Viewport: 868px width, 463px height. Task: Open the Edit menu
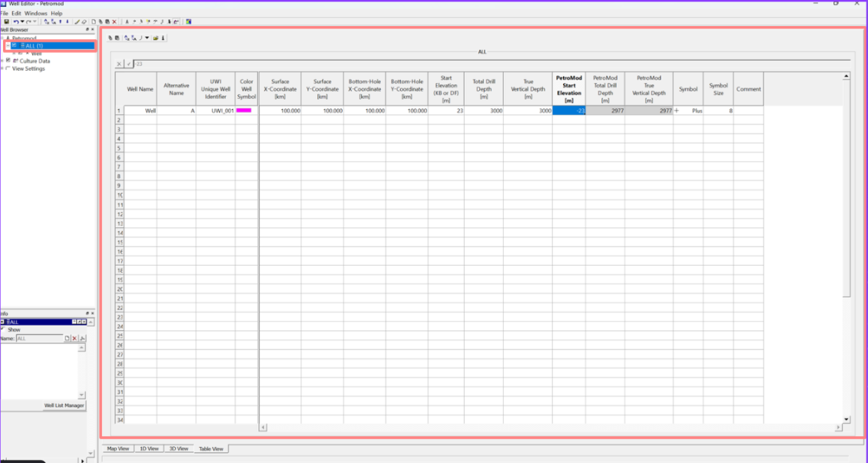coord(16,13)
